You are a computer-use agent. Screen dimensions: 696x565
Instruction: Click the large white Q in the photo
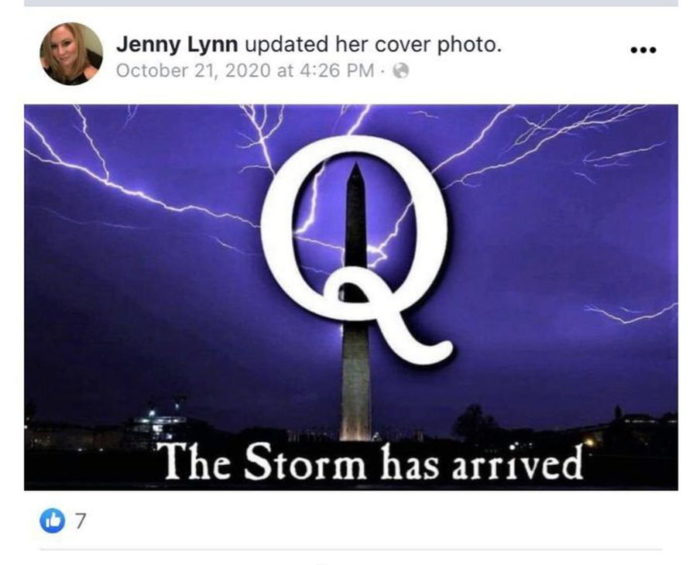[355, 249]
